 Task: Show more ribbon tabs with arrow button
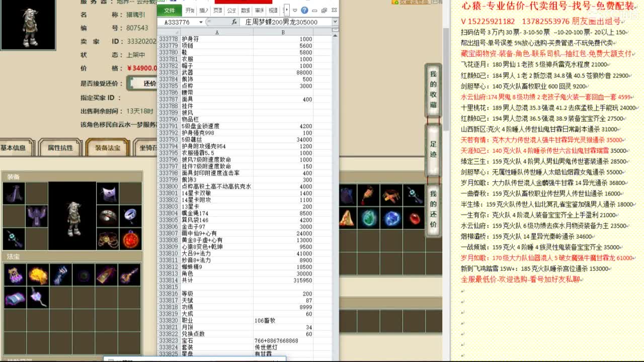286,10
